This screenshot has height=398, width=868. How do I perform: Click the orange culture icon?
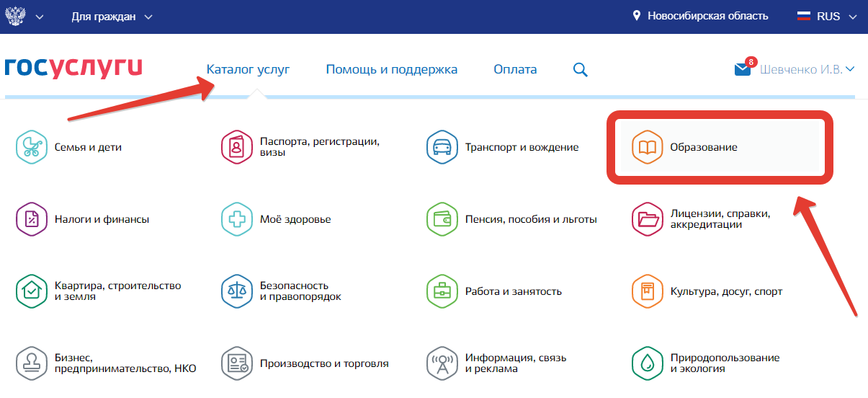[x=647, y=291]
